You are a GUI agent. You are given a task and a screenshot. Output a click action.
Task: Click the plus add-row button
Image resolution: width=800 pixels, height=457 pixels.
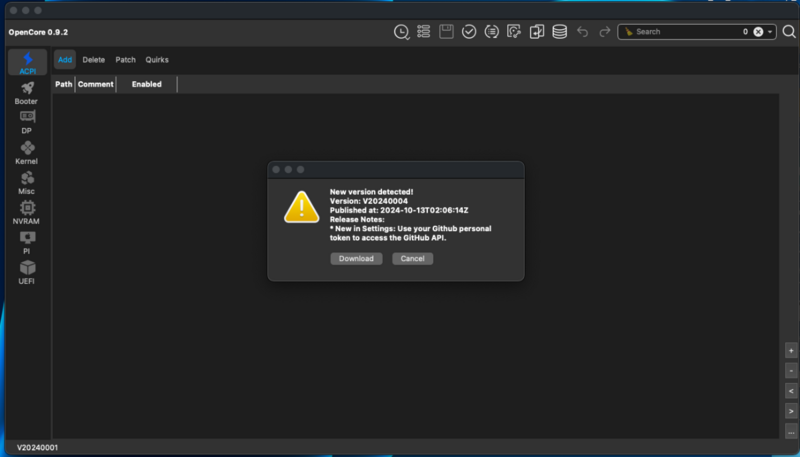click(791, 351)
